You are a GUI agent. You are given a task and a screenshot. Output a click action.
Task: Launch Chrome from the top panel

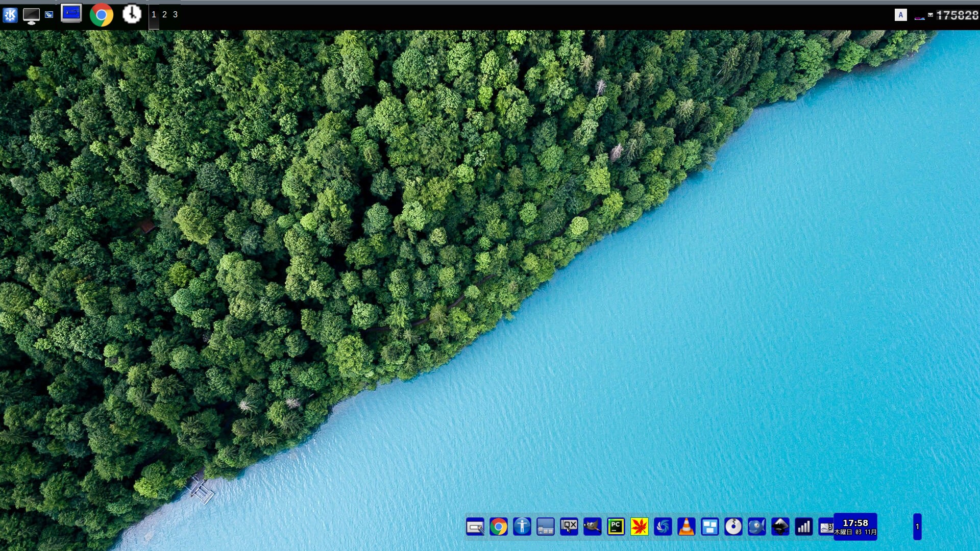102,15
